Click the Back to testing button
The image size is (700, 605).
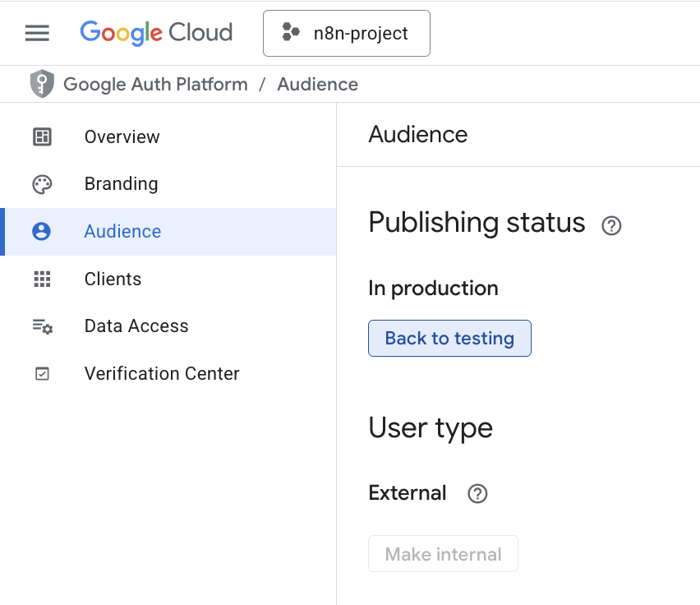coord(449,339)
